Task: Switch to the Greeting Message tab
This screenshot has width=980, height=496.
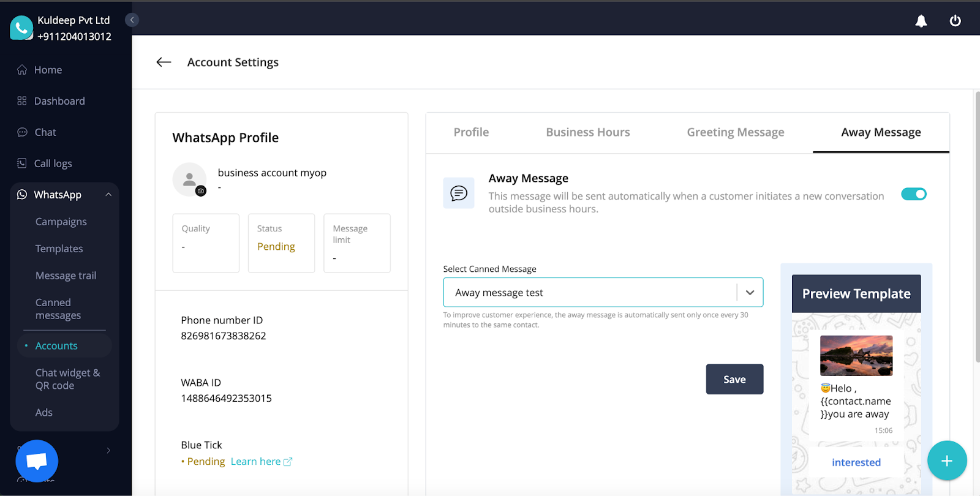Action: [x=735, y=132]
